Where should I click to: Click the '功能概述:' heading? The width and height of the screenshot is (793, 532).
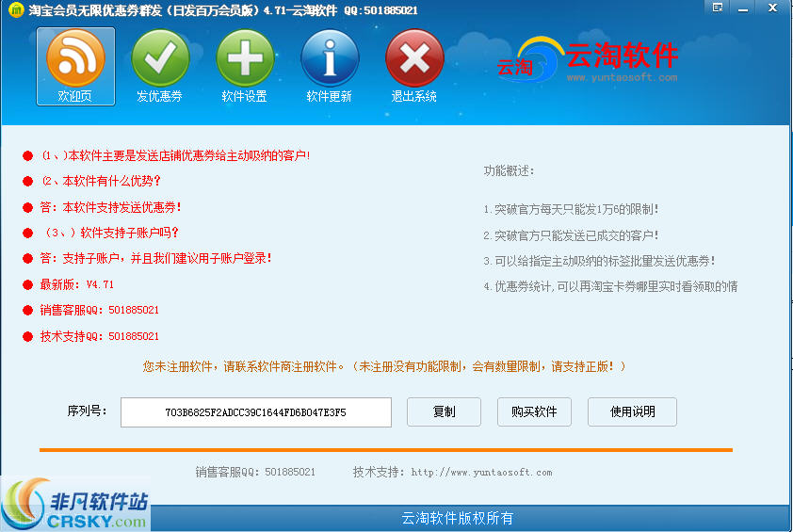coord(509,171)
